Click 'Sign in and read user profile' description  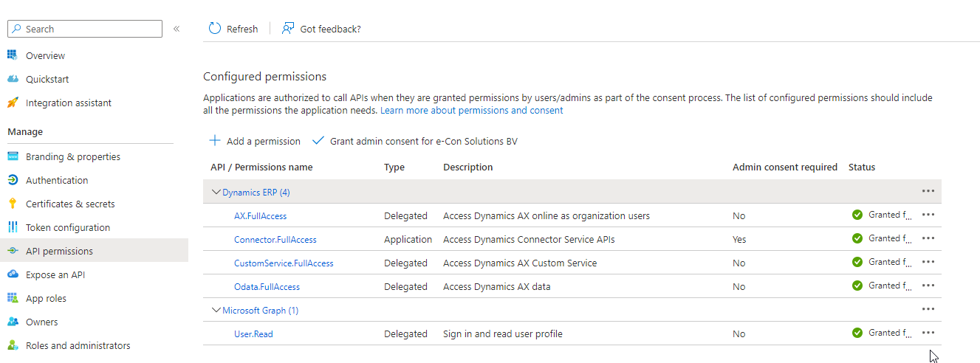tap(503, 334)
